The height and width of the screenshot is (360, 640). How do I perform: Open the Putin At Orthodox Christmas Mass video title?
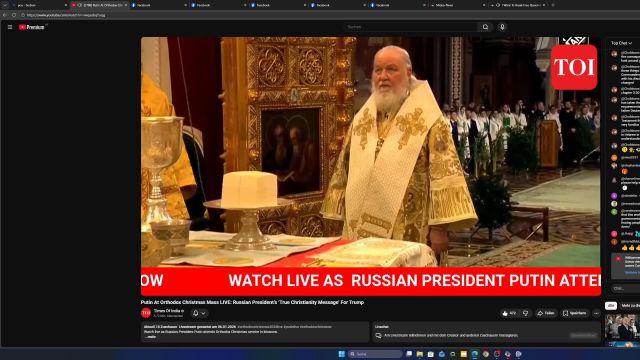point(252,302)
